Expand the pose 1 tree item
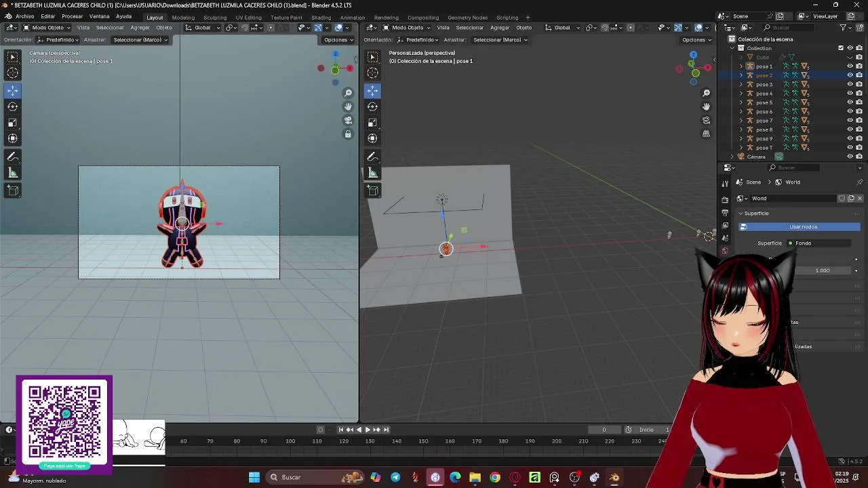This screenshot has width=868, height=488. 741,66
